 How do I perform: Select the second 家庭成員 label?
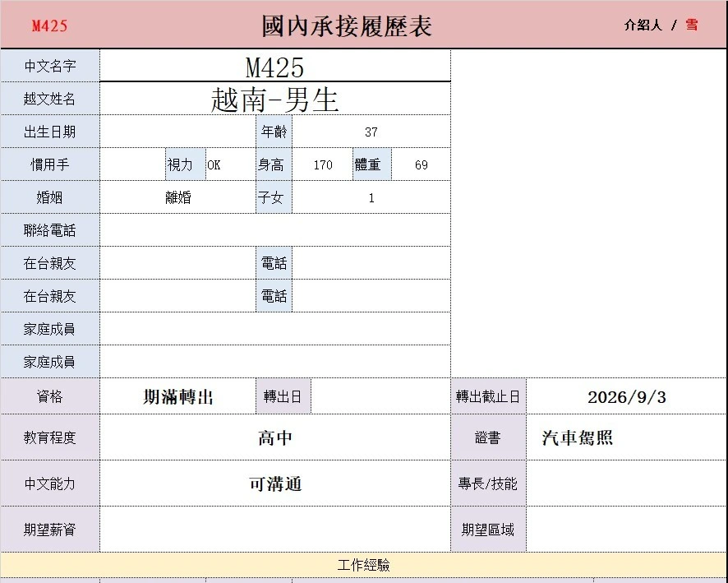50,362
